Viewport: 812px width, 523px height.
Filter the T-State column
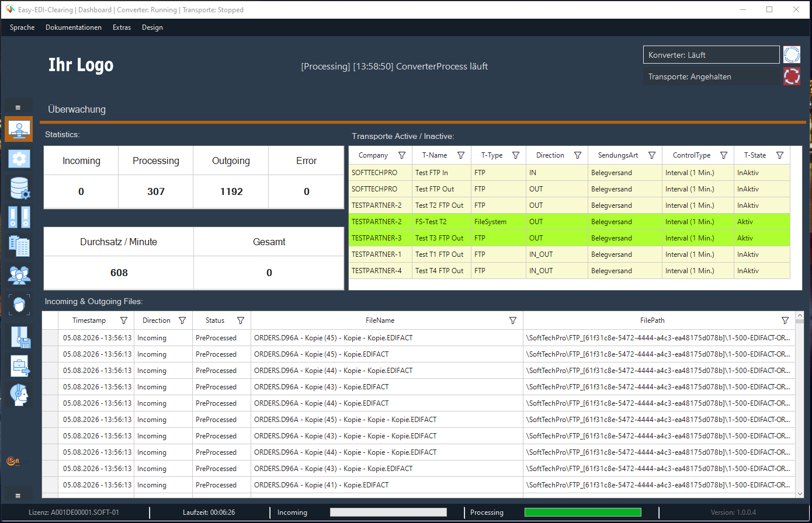780,155
